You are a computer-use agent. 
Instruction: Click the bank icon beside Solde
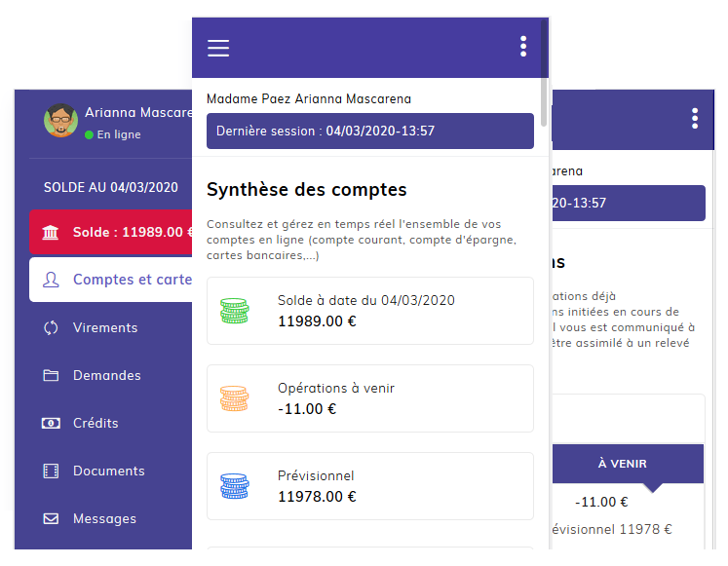(51, 232)
